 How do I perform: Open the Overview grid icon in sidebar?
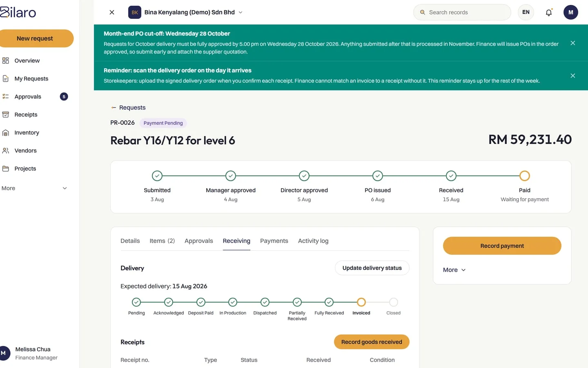click(x=6, y=61)
